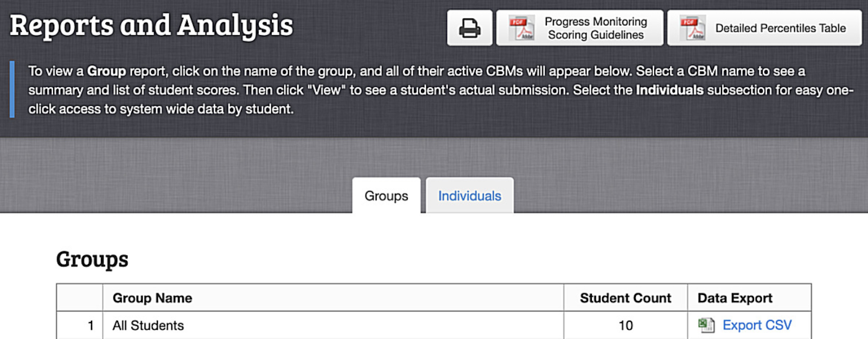Click the PDF icon for Progress Monitoring Guidelines
868x339 pixels.
tap(521, 28)
